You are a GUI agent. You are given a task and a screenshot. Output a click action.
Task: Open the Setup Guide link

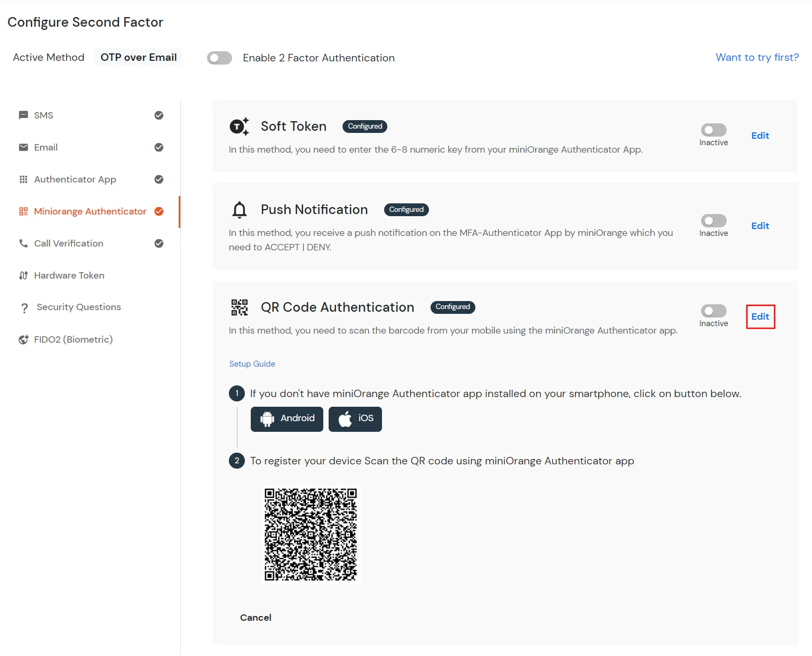pyautogui.click(x=252, y=363)
